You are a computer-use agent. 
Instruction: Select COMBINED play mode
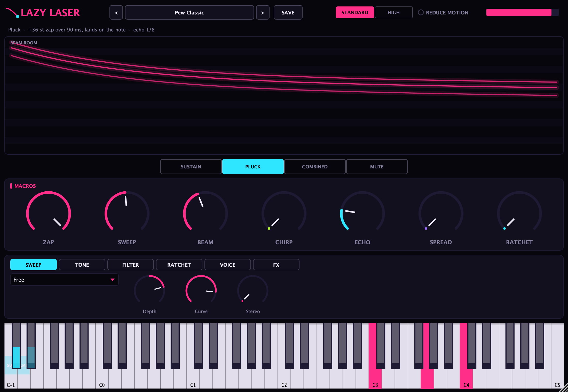(315, 167)
